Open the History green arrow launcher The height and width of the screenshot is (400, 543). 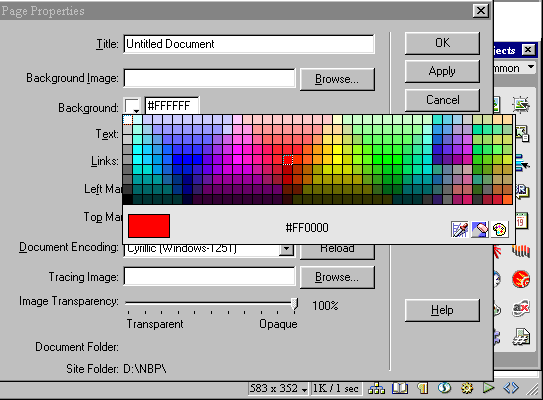point(489,388)
